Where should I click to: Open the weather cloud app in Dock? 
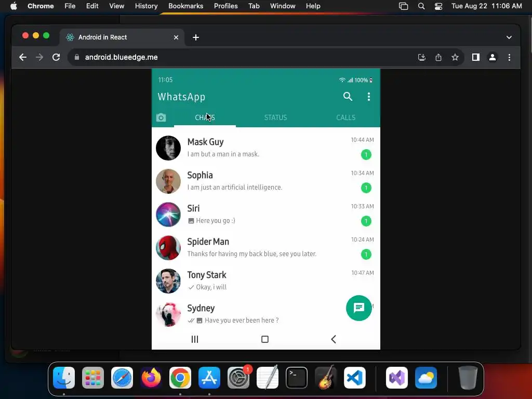(x=426, y=378)
